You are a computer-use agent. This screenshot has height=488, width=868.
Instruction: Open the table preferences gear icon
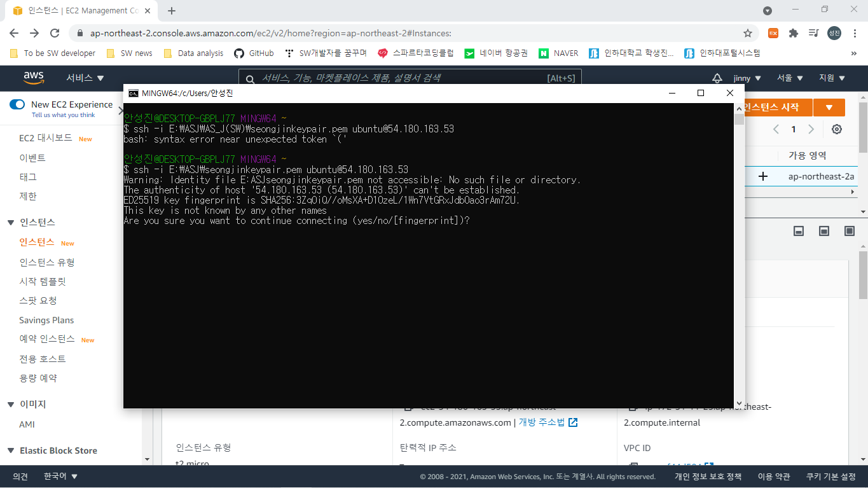click(837, 129)
